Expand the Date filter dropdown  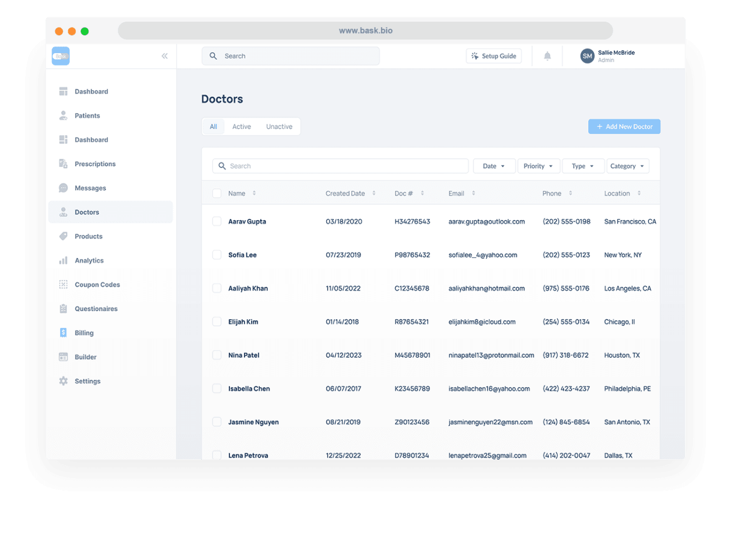click(493, 166)
